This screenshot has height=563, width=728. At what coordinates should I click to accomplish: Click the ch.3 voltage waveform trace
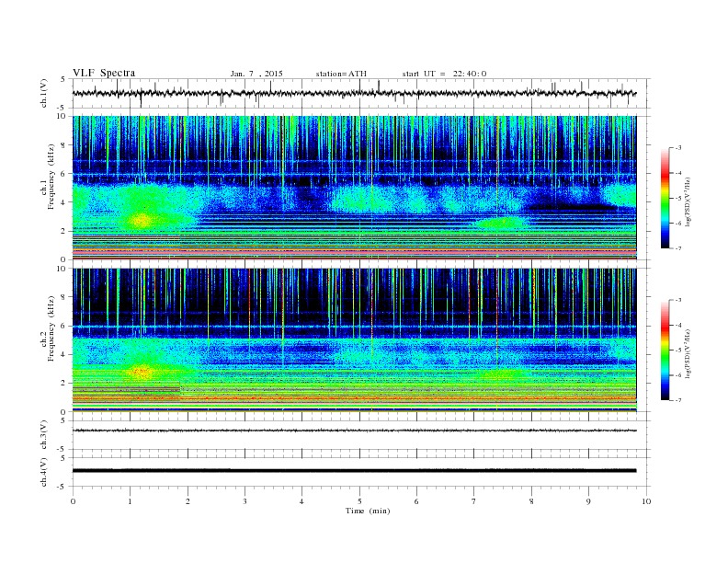(354, 431)
